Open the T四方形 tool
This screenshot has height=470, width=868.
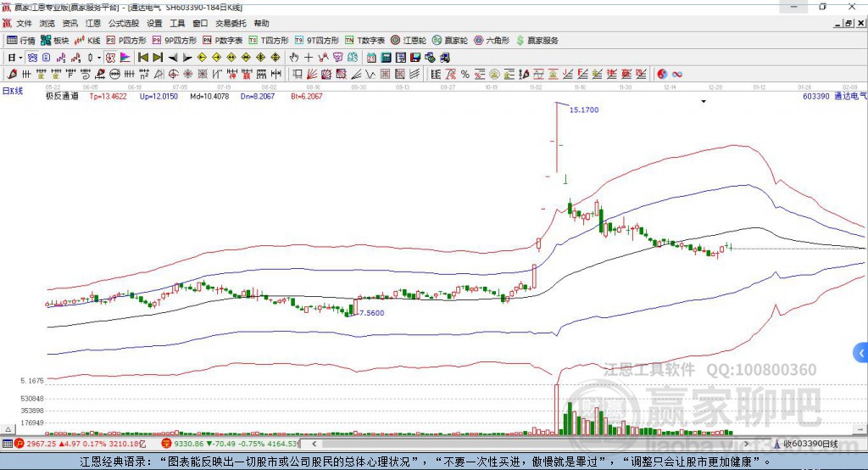[x=269, y=41]
